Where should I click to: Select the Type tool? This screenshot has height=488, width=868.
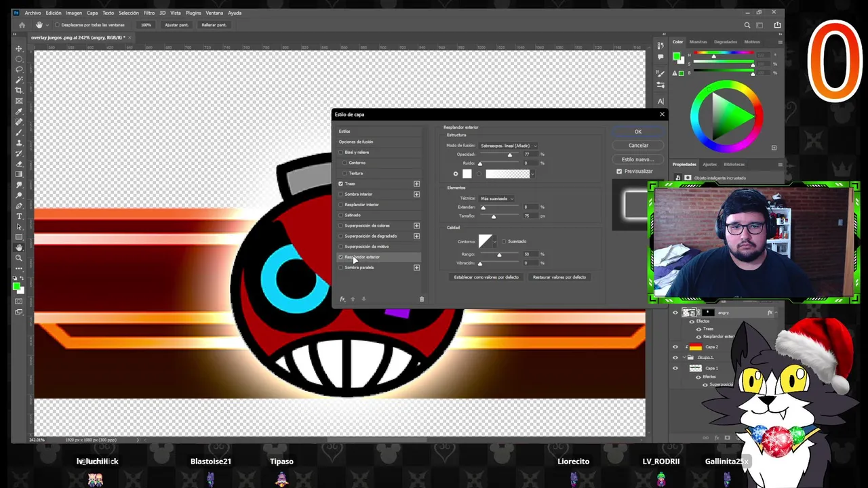tap(19, 216)
